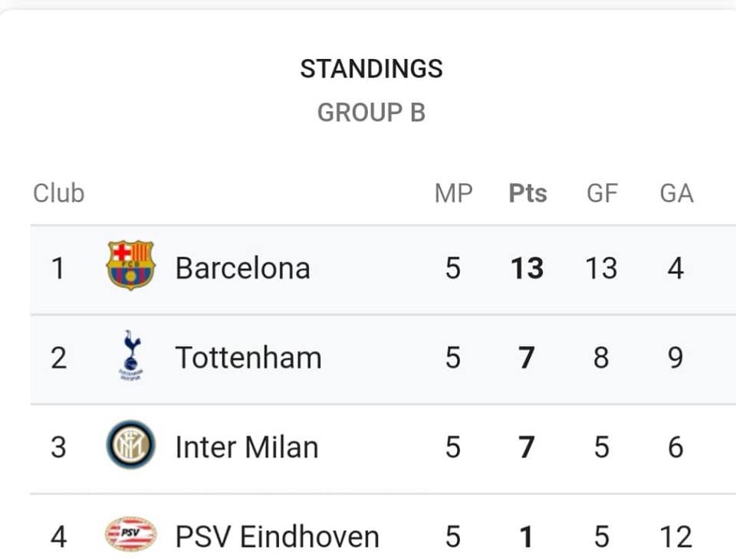
Task: Click the Tottenham cockerel logo
Action: [131, 355]
